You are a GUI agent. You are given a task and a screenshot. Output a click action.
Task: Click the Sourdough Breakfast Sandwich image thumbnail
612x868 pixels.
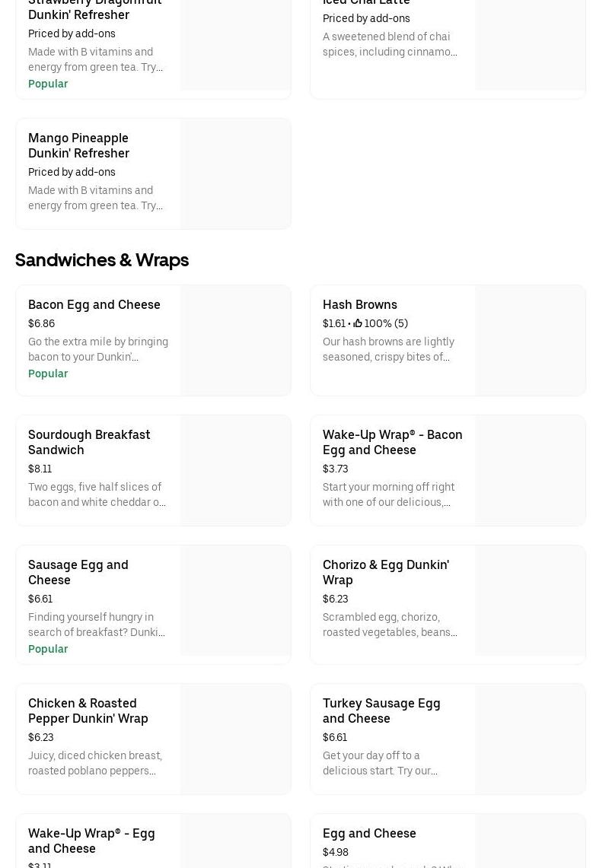tap(236, 470)
